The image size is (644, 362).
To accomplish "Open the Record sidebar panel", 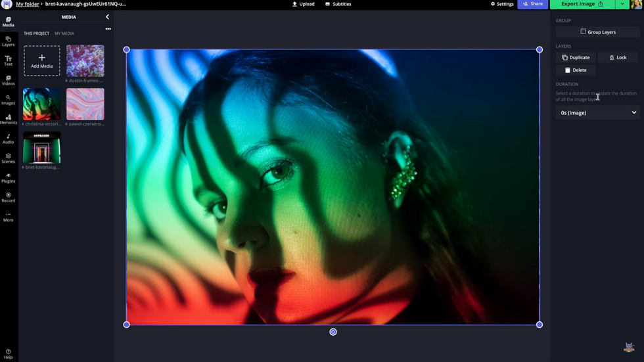I will (x=8, y=197).
